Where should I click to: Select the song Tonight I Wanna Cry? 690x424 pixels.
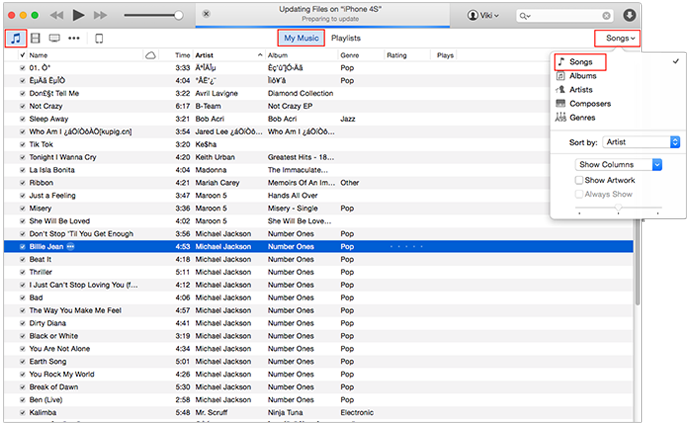pyautogui.click(x=63, y=157)
